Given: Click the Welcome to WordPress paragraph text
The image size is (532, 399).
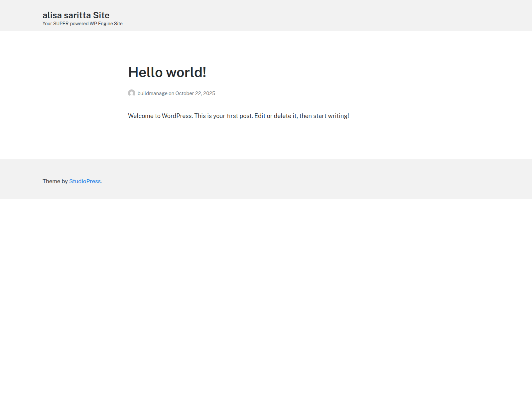Looking at the screenshot, I should tap(238, 116).
